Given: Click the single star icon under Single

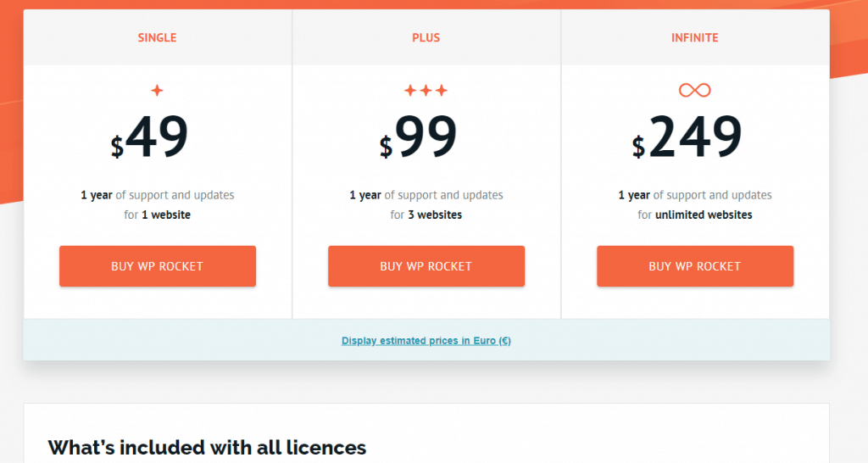Looking at the screenshot, I should click(157, 90).
